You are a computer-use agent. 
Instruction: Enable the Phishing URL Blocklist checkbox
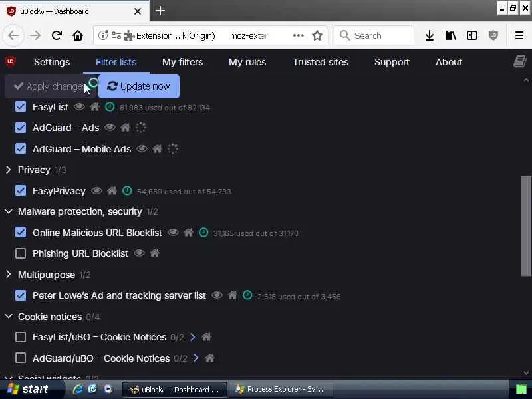coord(21,253)
